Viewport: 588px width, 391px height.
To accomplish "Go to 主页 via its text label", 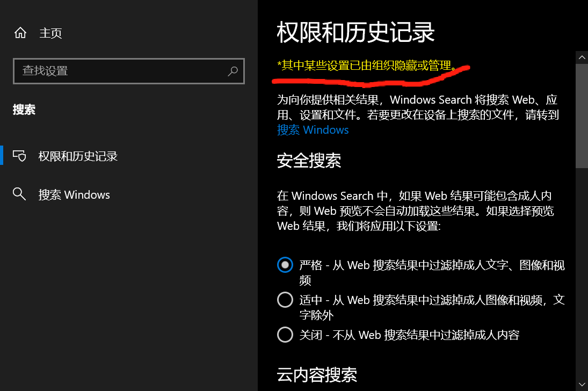I will 50,33.
